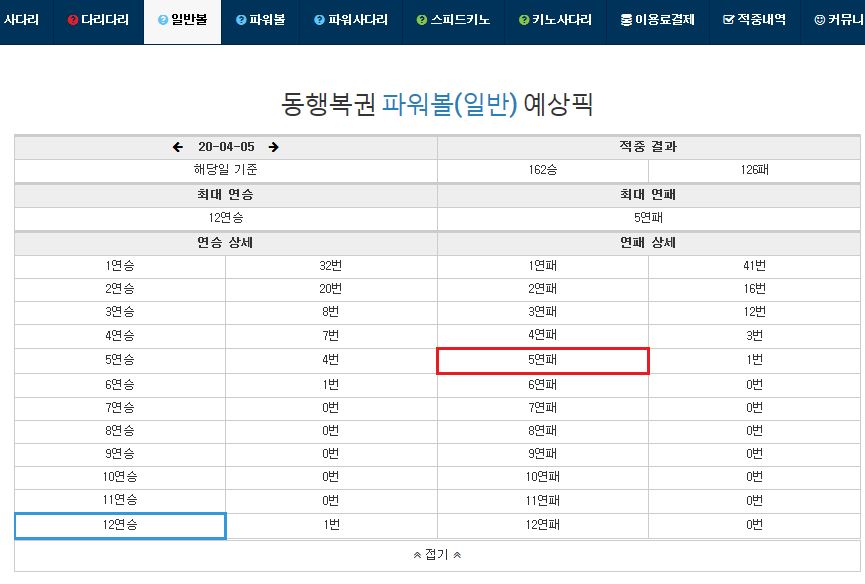
Task: Open the 다리다리 menu tab
Action: coord(98,22)
